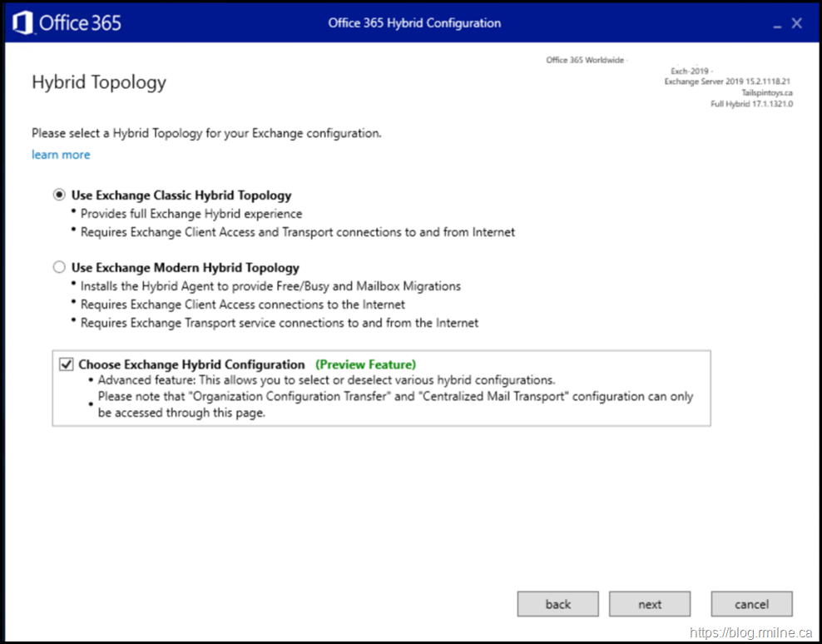Click the Full Hybrid 17.1.1321.0 version text

pos(751,104)
